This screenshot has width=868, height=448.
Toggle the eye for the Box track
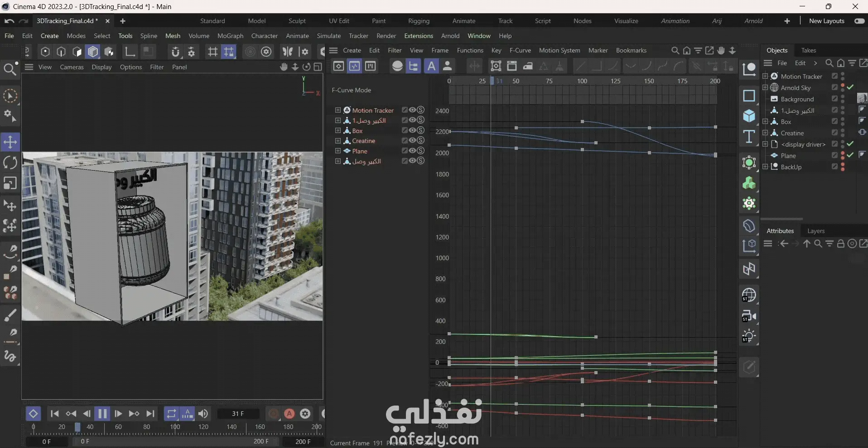pos(413,130)
